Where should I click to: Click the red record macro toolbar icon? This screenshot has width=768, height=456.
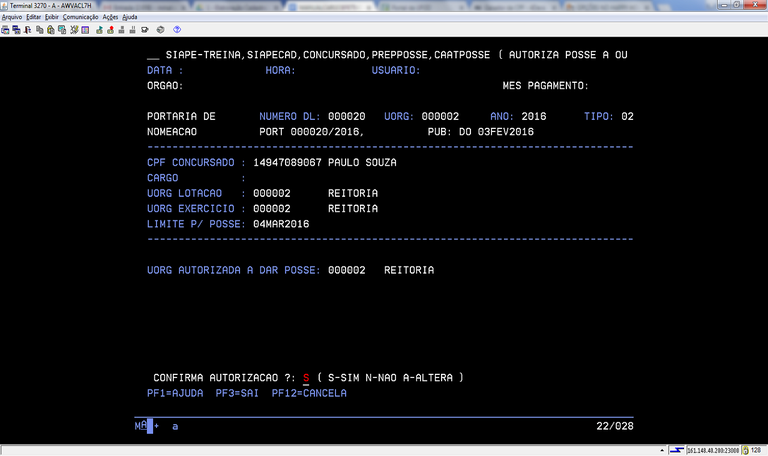(x=109, y=30)
